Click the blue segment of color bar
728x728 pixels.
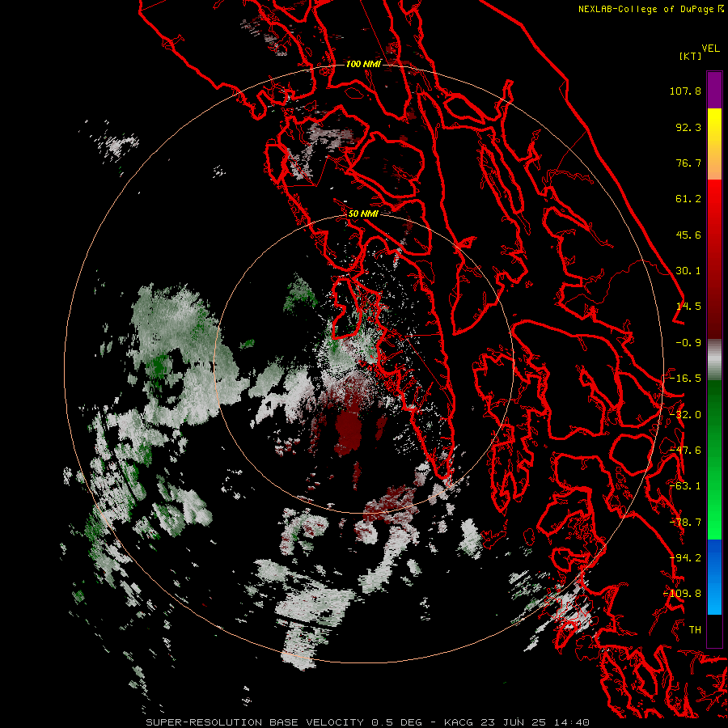pos(714,576)
